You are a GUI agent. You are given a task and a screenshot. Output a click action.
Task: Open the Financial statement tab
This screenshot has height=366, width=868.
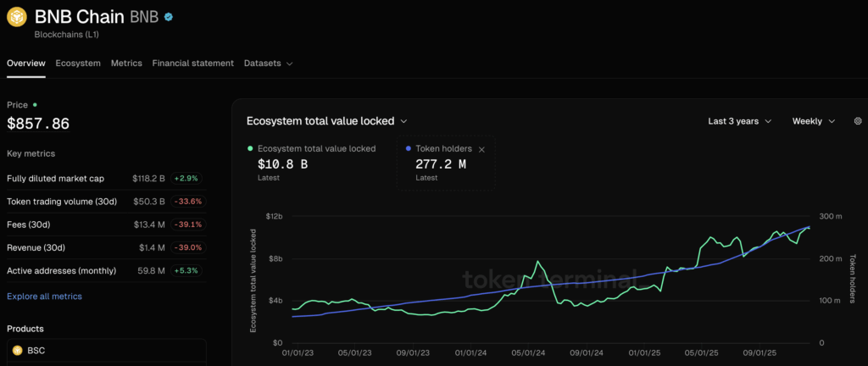[192, 64]
